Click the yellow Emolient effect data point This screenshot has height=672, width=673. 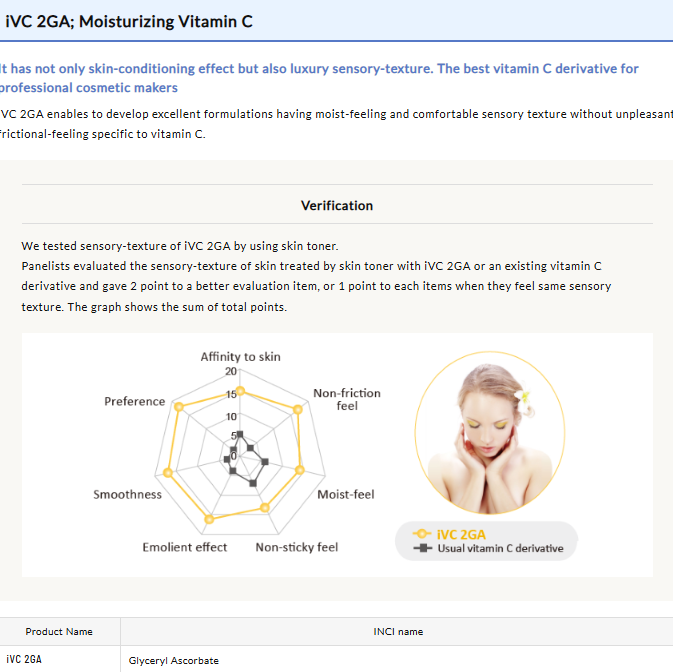tap(208, 519)
